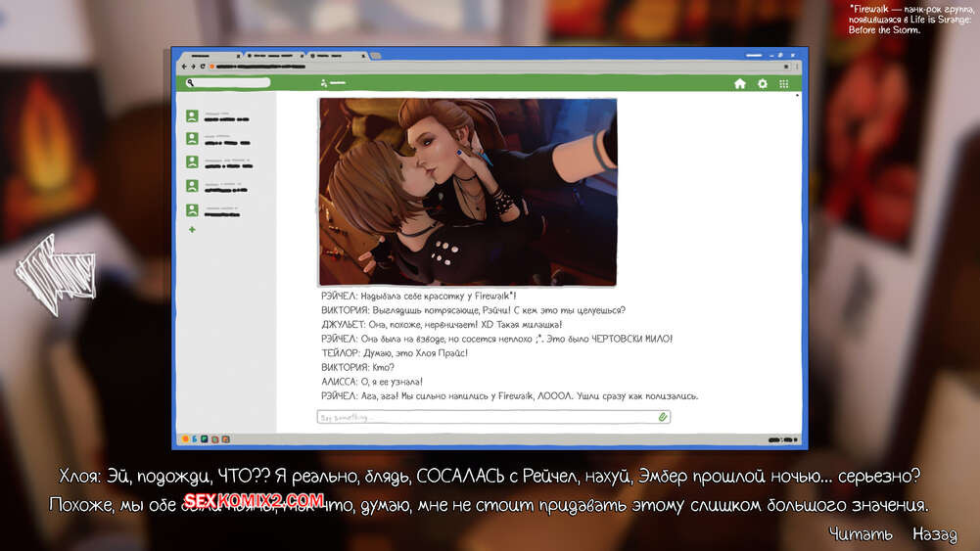Click the paperclip attachment icon
This screenshot has width=980, height=551.
click(663, 417)
